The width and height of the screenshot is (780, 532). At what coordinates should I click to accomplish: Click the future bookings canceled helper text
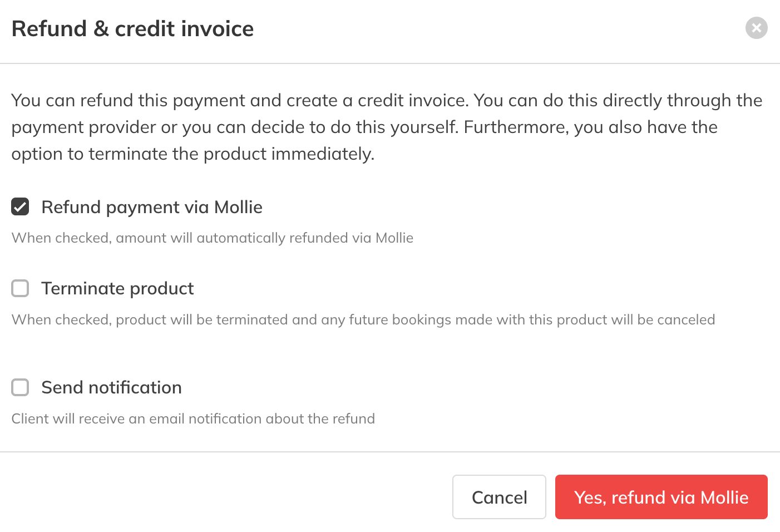tap(363, 319)
